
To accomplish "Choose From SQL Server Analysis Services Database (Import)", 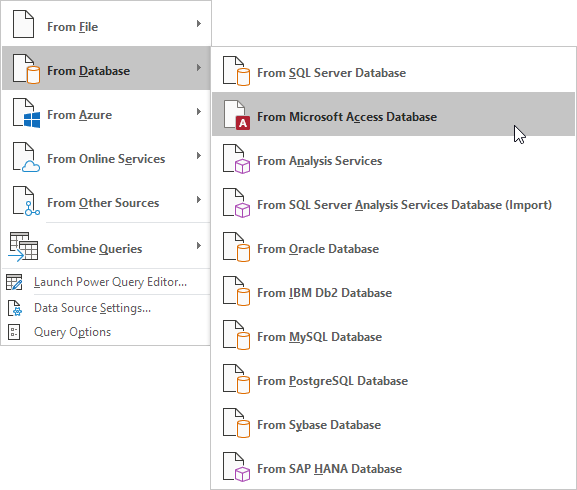I will pos(393,203).
